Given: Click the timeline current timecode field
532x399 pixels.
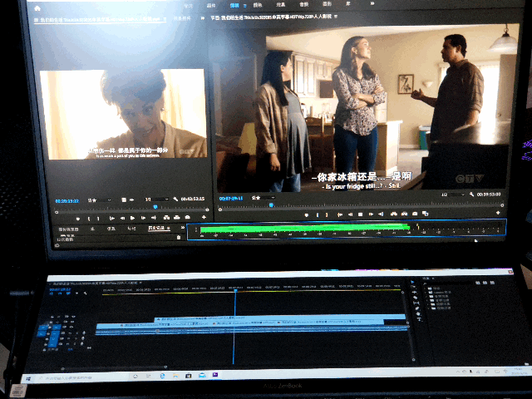Looking at the screenshot, I should pyautogui.click(x=61, y=289).
